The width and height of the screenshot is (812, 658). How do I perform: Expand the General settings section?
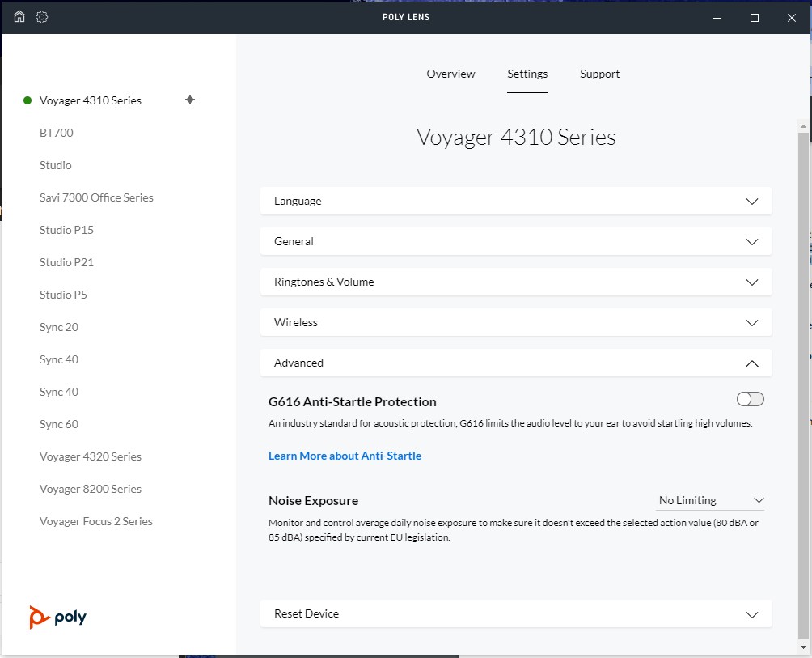pyautogui.click(x=516, y=241)
